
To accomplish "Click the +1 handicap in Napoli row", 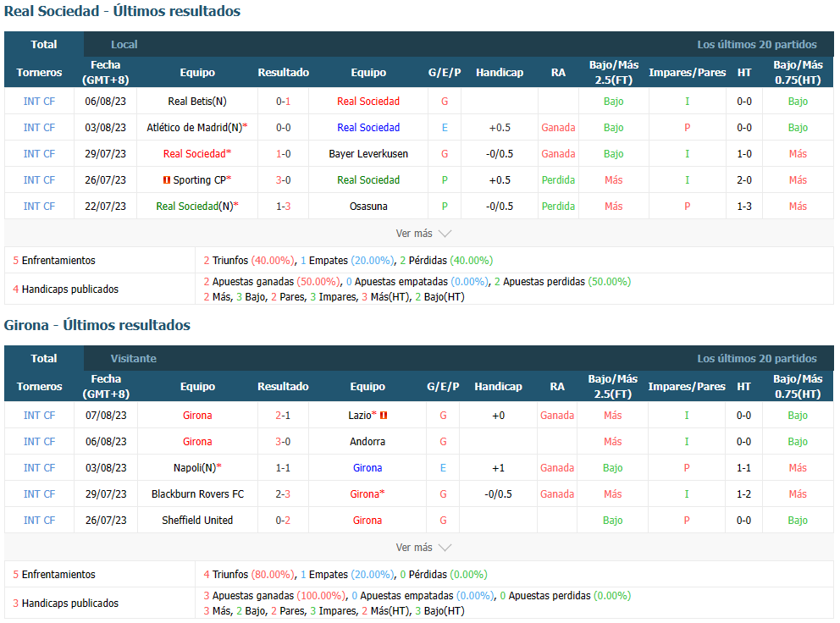I will click(x=498, y=467).
